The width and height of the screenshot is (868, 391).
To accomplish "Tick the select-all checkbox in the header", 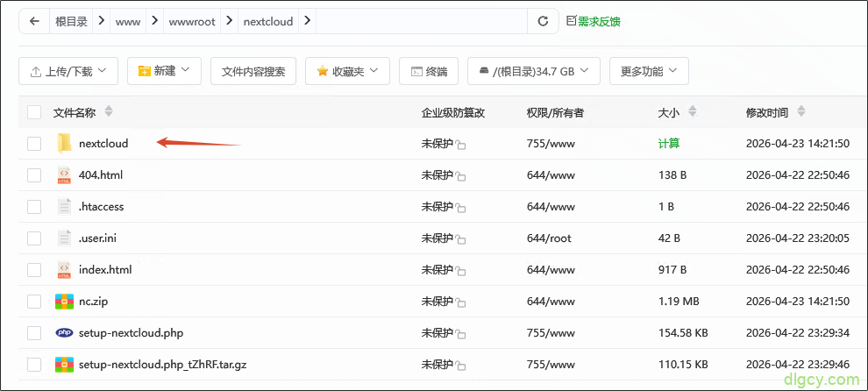I will (34, 112).
